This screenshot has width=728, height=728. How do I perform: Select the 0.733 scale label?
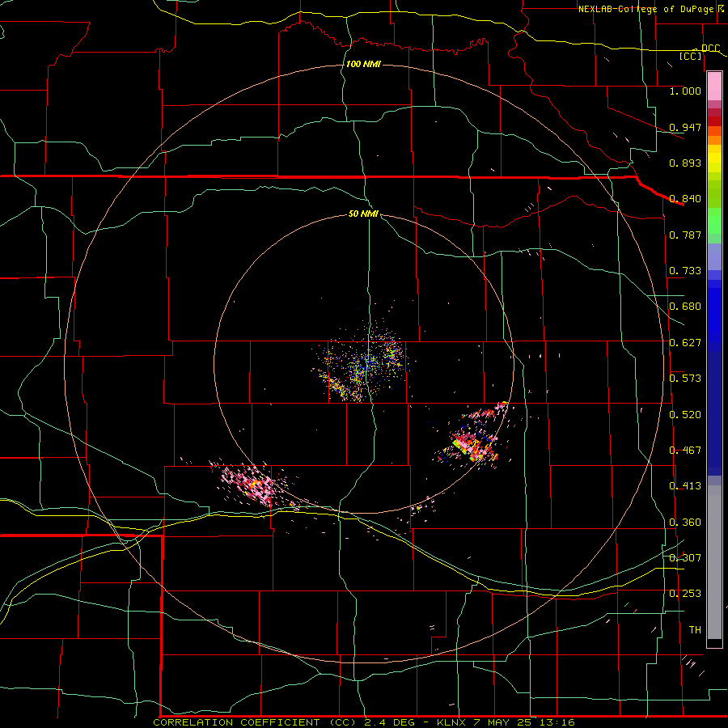click(x=685, y=271)
